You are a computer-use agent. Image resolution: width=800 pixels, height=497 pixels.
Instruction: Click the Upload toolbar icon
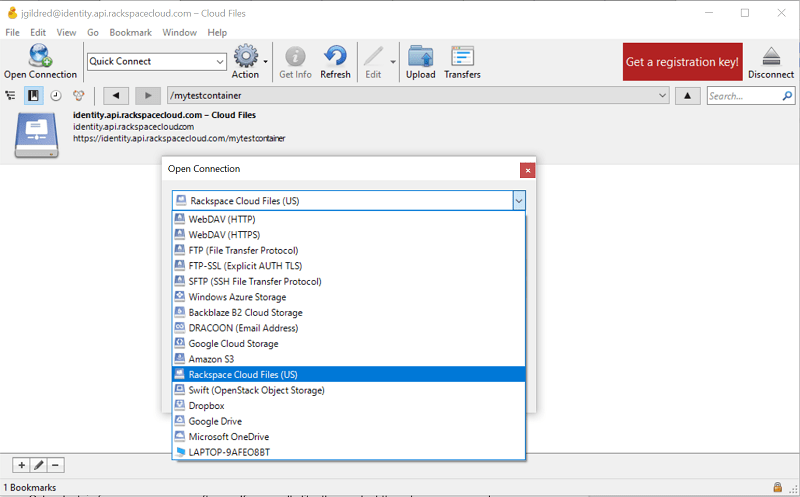[420, 61]
